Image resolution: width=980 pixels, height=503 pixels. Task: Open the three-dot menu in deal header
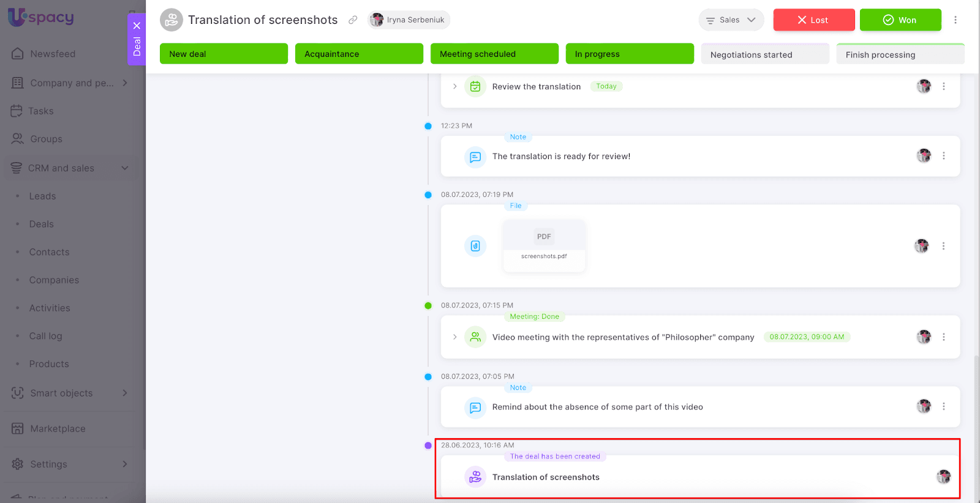955,20
